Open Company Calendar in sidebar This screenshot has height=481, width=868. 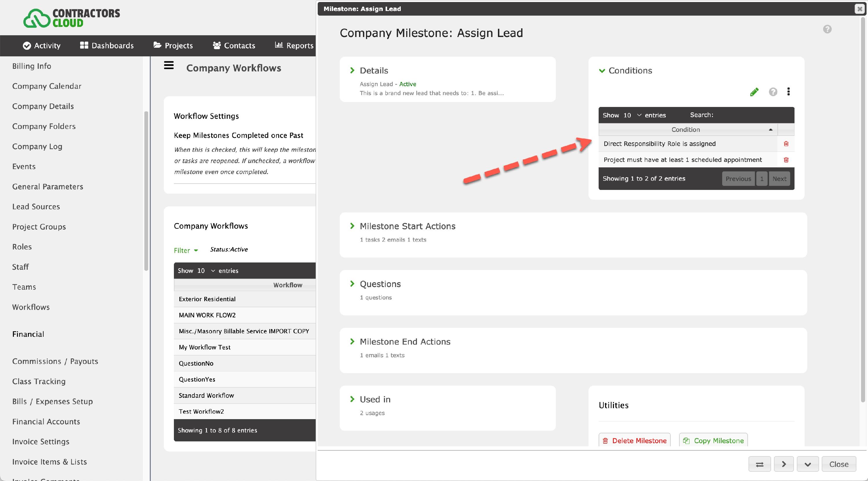(47, 86)
